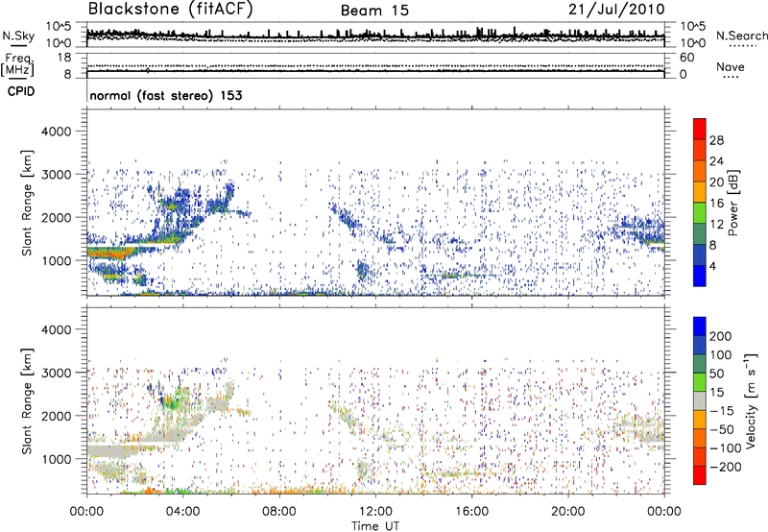
Task: Click the "200" velocity colorbar tick value
Action: click(x=721, y=336)
